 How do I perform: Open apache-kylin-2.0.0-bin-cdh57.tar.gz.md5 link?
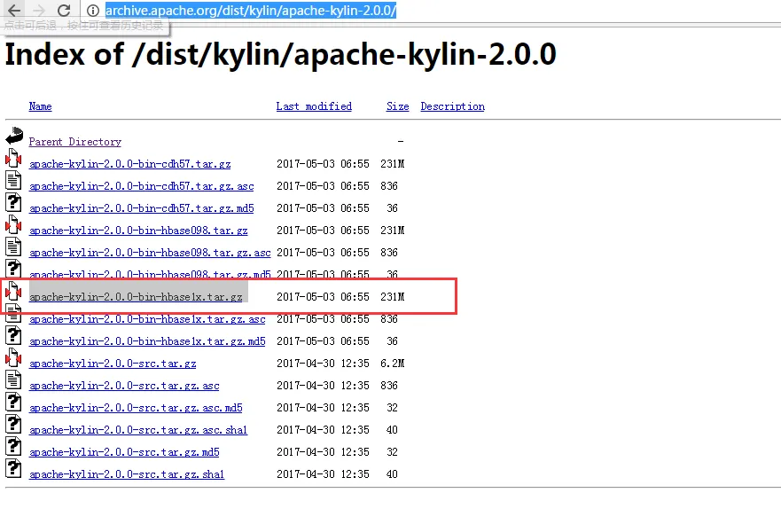(x=142, y=208)
